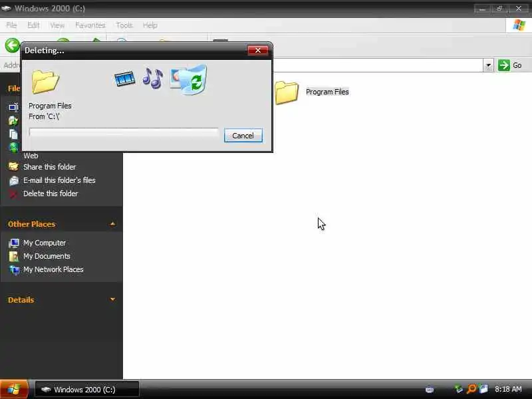Click the copy folder pages icon in sidebar
This screenshot has height=399, width=532.
tap(13, 134)
